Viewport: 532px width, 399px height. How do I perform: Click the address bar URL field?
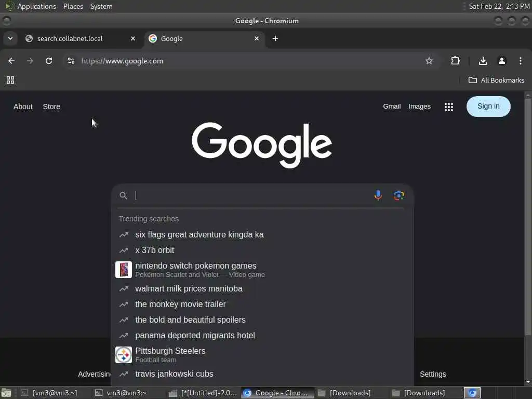coord(251,61)
